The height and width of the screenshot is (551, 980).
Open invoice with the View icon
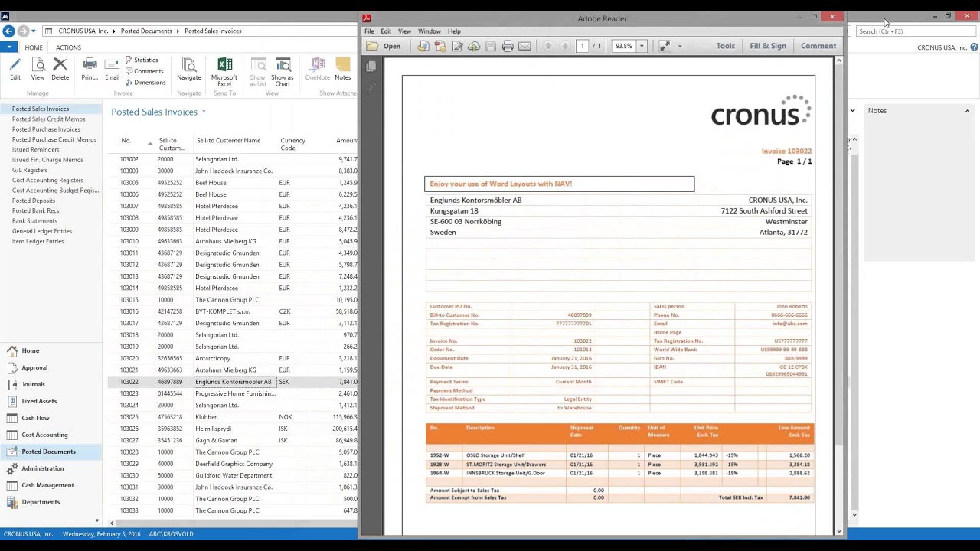point(38,66)
